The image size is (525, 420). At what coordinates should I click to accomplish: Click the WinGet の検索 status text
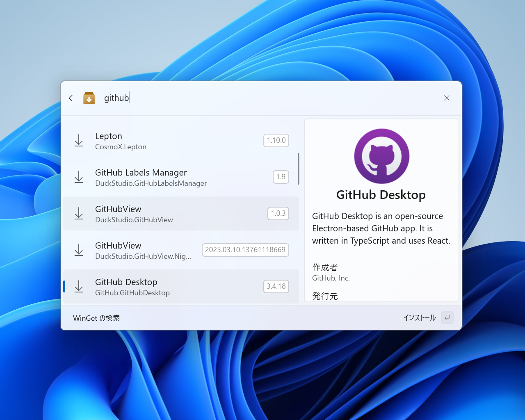96,318
